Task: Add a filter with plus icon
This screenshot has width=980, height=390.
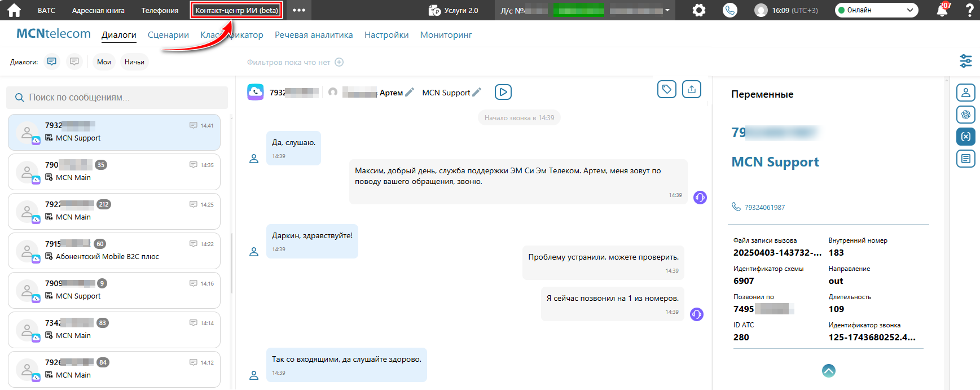Action: point(339,62)
